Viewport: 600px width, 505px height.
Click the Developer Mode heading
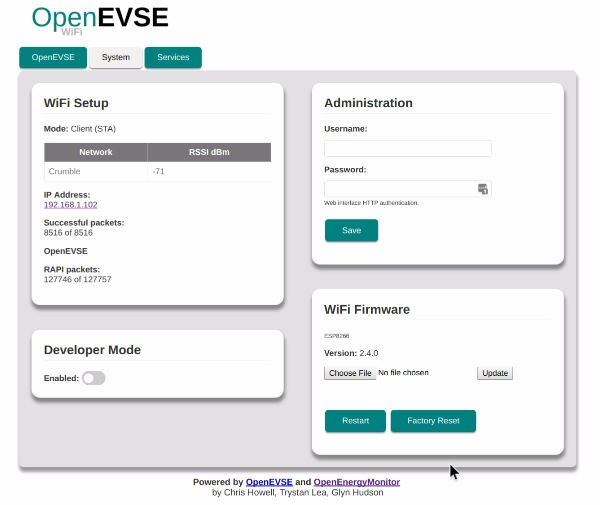92,350
